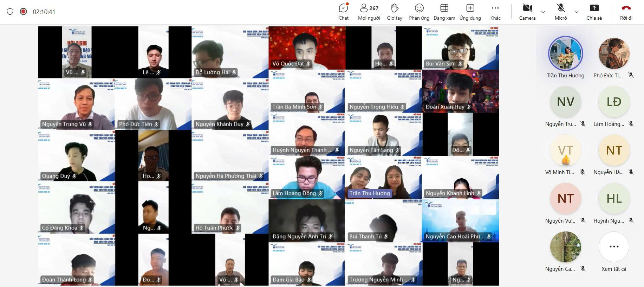Select Võ Quốc Đạt's video tile

click(307, 48)
